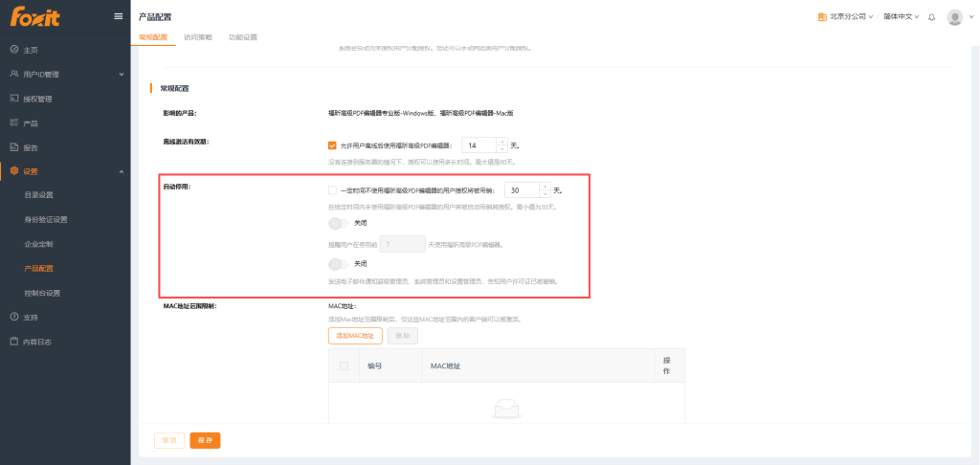This screenshot has height=465, width=980.
Task: Enable the auto-disable unused license checkbox
Action: pyautogui.click(x=332, y=190)
